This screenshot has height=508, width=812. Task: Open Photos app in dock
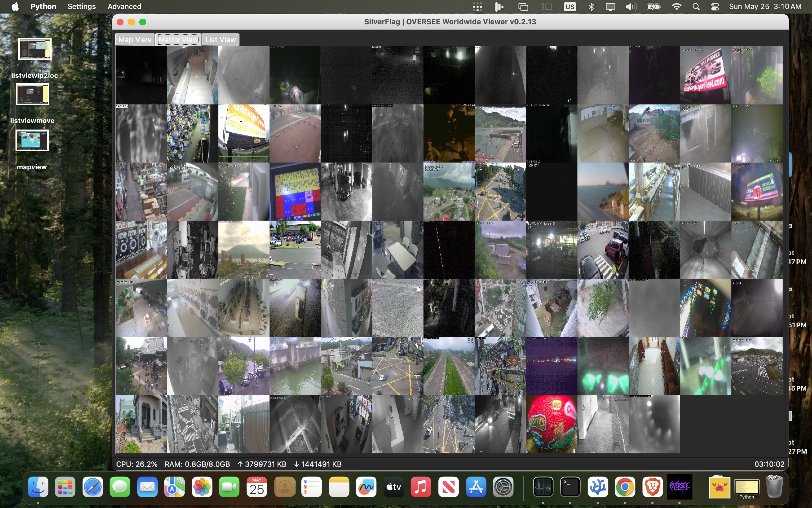tap(202, 487)
